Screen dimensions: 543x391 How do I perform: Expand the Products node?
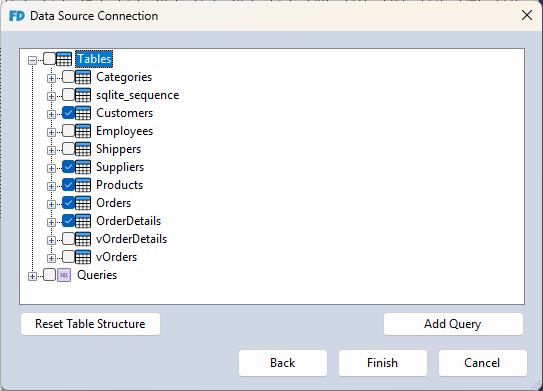pos(51,187)
